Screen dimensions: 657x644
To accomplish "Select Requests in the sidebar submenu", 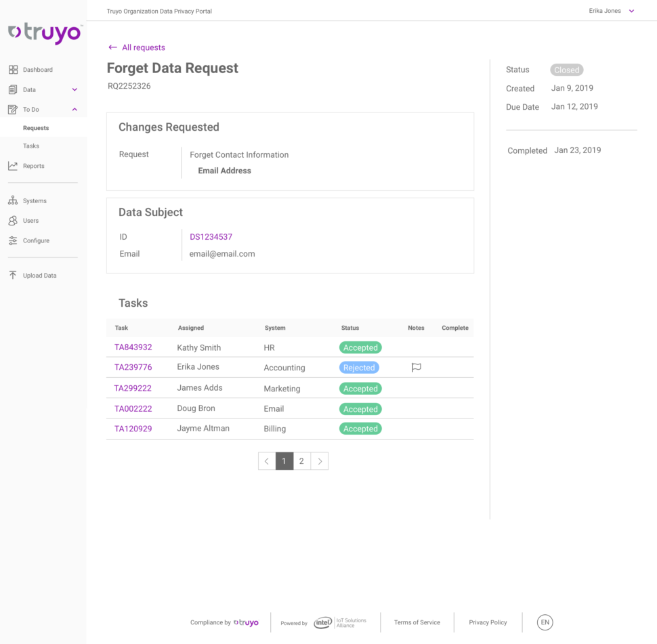I will (36, 128).
